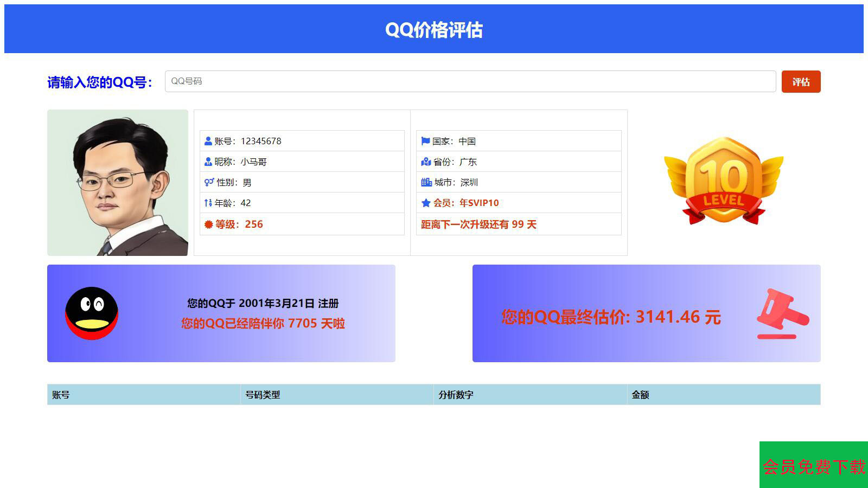Click the Level 10 gold badge

pos(724,181)
